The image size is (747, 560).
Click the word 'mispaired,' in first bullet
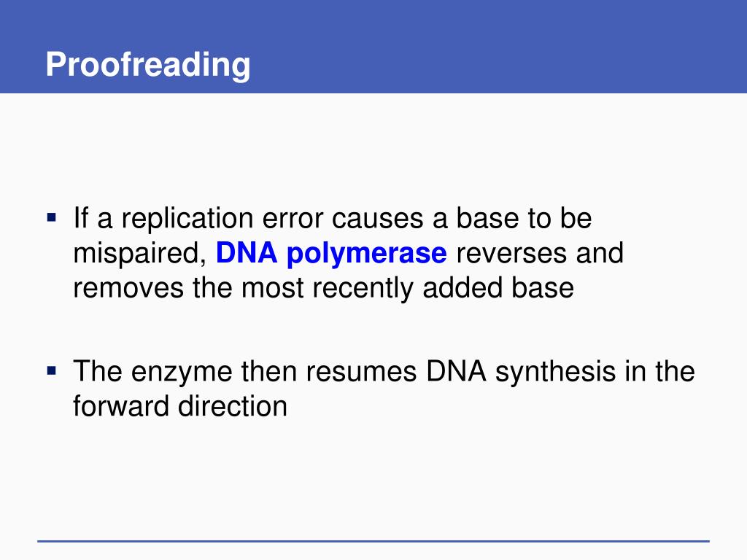pos(140,254)
